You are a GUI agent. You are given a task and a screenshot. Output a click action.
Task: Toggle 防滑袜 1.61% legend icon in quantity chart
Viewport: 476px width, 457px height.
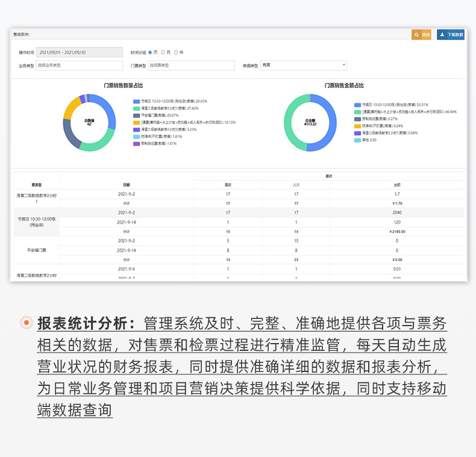[x=137, y=137]
